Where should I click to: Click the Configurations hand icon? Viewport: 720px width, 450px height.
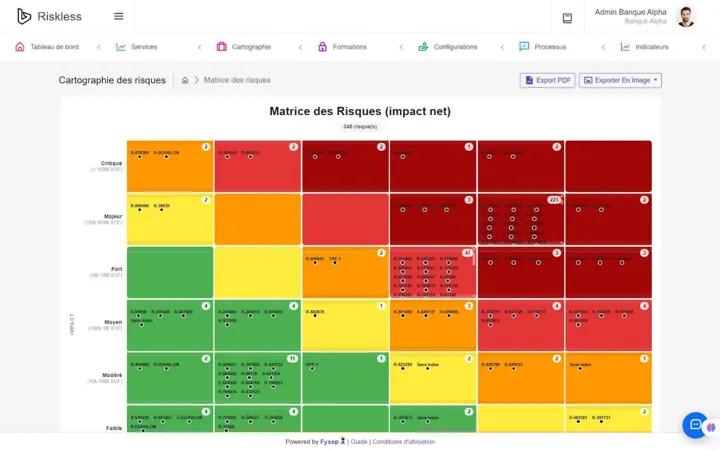pos(423,46)
